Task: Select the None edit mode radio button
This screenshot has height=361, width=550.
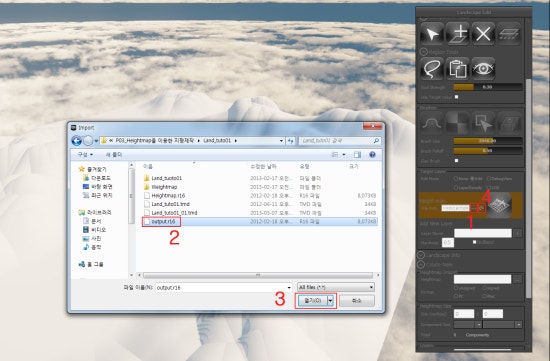Action: tap(456, 179)
